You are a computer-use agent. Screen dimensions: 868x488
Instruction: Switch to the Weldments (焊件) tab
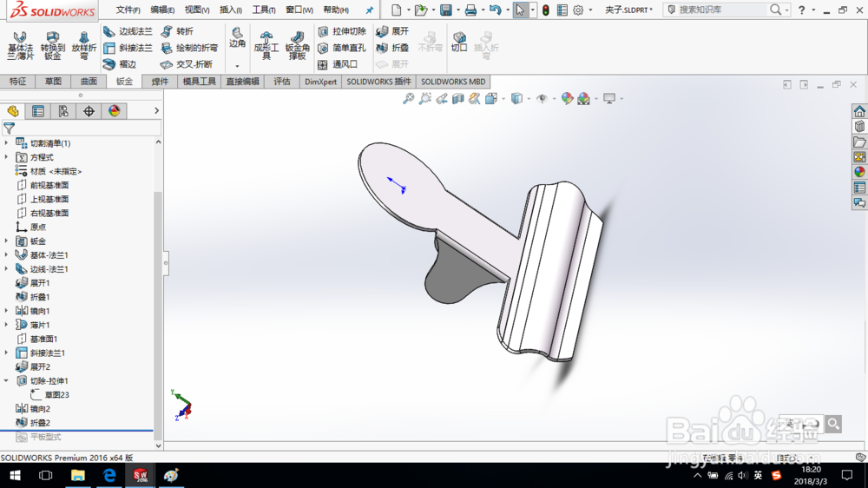click(160, 82)
